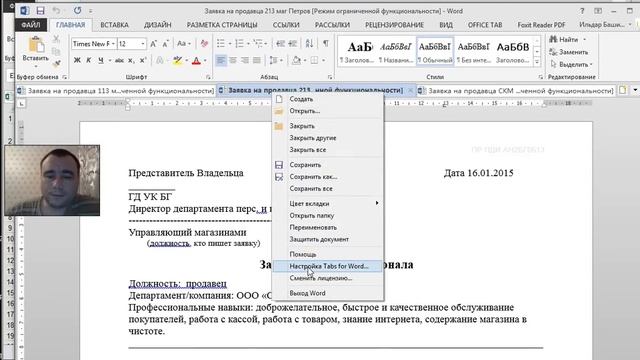Screen dimensions: 640x360
Task: Choose Настройка Tabs for Word menu item
Action: 328,266
